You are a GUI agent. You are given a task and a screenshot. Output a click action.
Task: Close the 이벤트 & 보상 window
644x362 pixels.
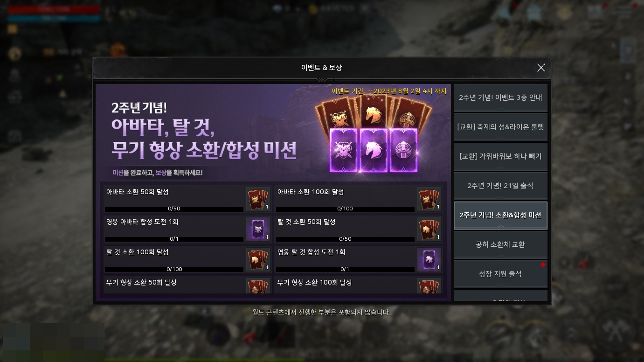click(541, 68)
